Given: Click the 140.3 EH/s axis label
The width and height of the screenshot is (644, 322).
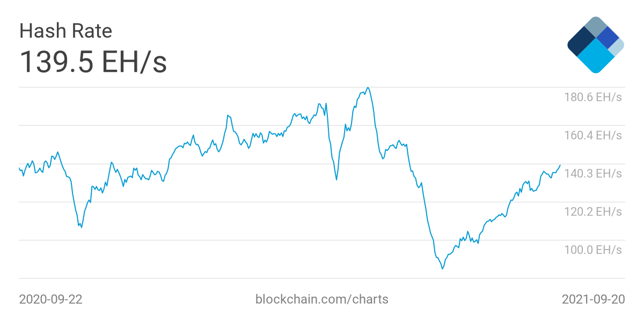Looking at the screenshot, I should click(x=592, y=173).
